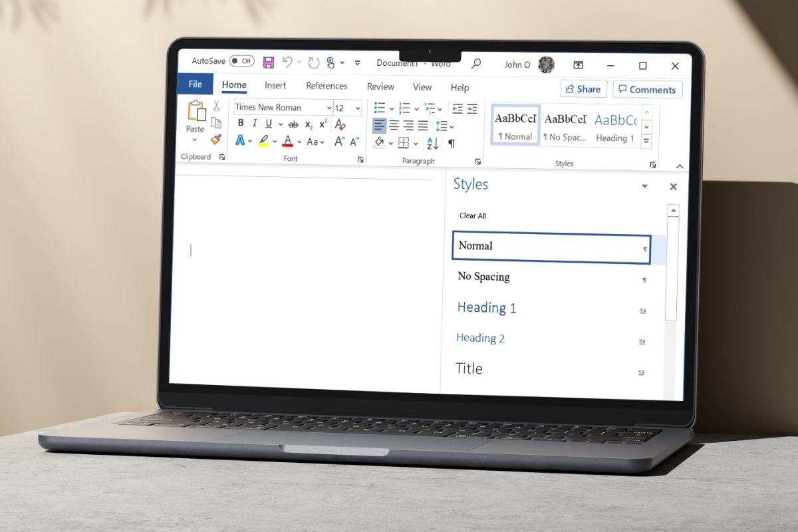Click the Shading paint bucket
Image resolution: width=798 pixels, height=532 pixels.
[x=379, y=142]
